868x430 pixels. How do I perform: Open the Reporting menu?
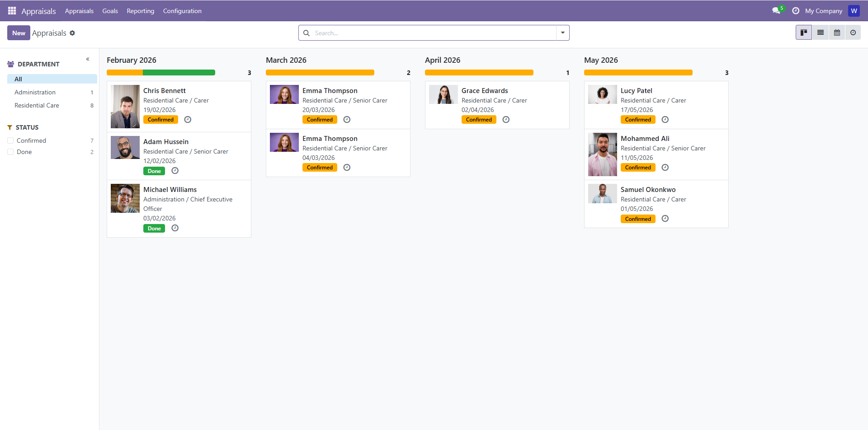[x=140, y=11]
